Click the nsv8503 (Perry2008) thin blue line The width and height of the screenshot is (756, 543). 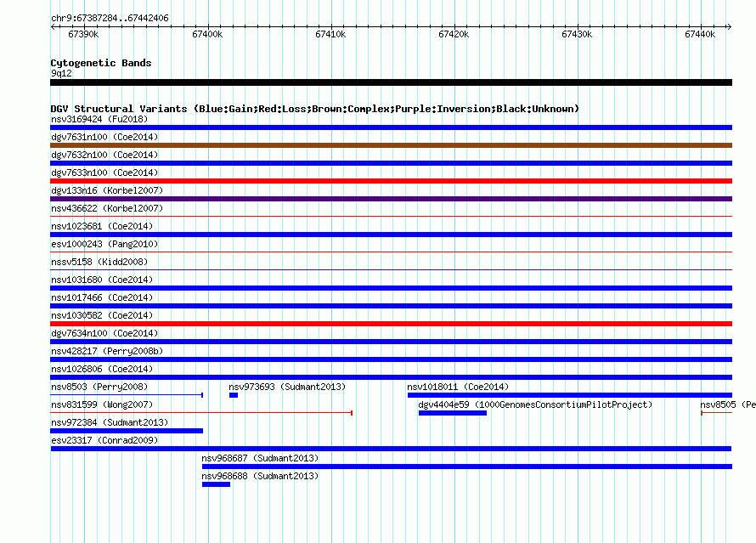point(127,395)
